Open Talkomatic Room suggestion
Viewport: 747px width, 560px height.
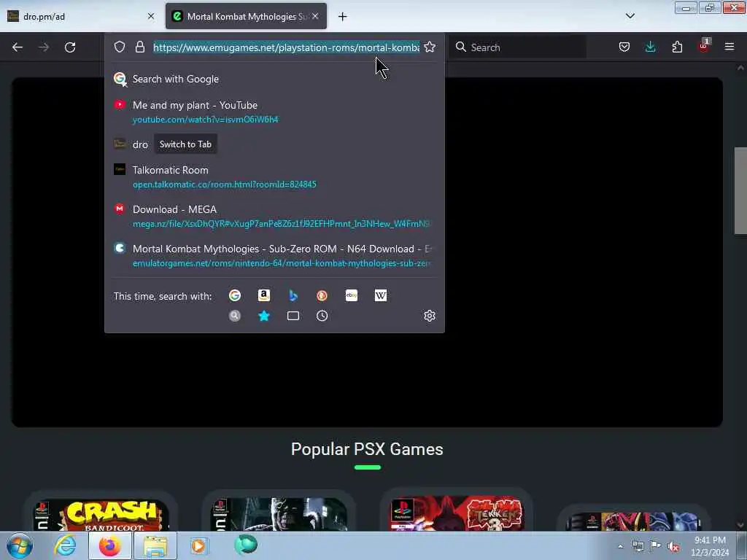[274, 176]
